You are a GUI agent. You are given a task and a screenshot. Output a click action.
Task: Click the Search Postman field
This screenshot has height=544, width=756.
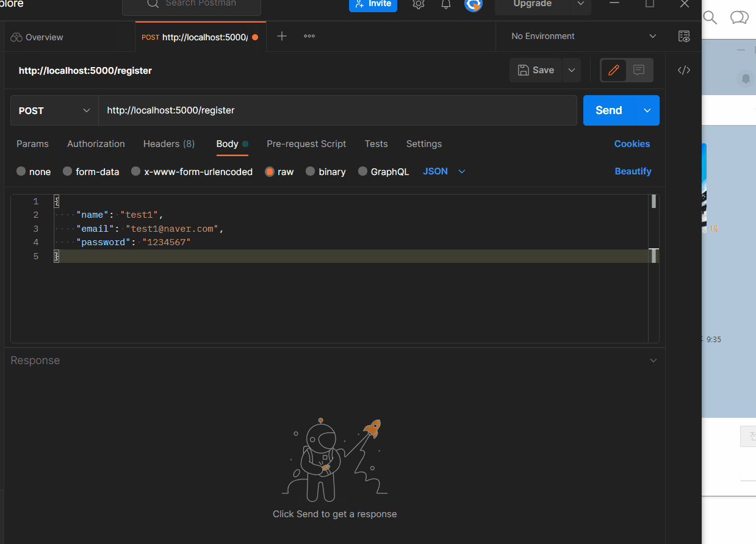[x=192, y=5]
